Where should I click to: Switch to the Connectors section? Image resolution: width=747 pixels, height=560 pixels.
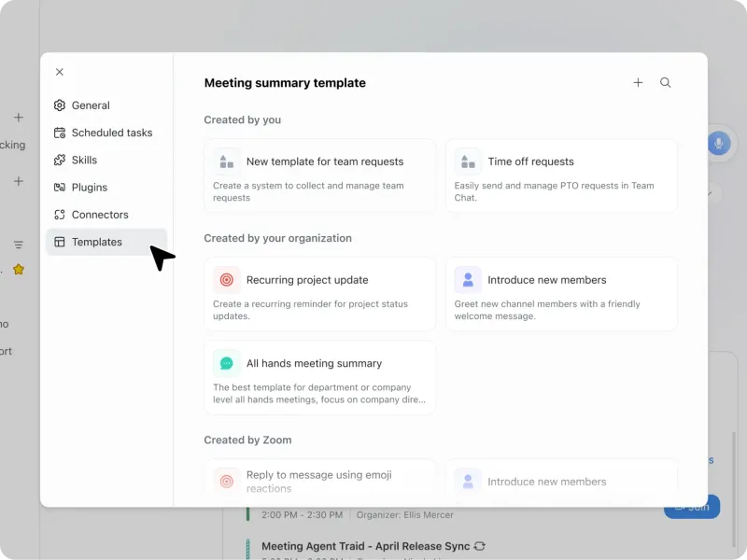coord(106,215)
